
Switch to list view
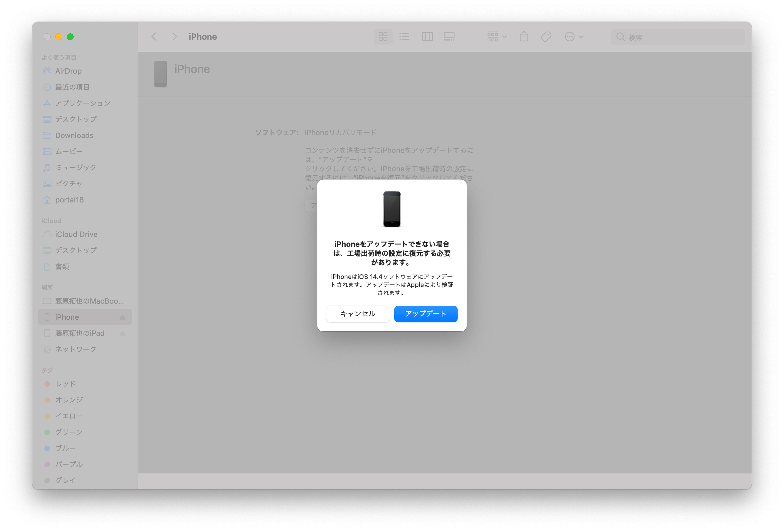coord(404,37)
